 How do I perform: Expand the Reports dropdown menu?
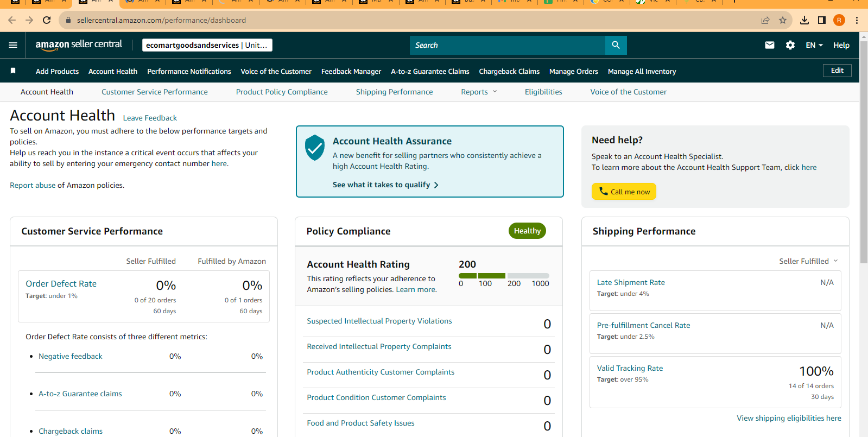click(x=479, y=92)
